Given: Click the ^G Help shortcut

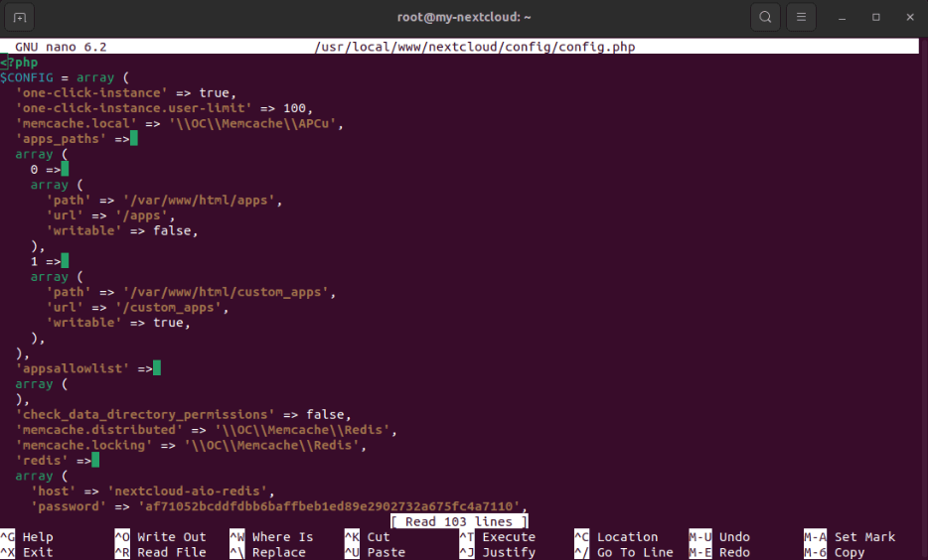Looking at the screenshot, I should (x=27, y=537).
